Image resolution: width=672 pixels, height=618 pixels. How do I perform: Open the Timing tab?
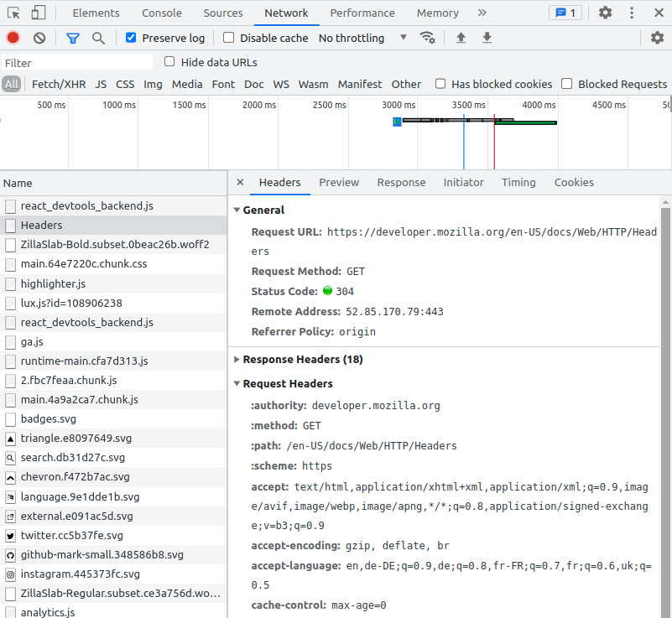point(518,183)
